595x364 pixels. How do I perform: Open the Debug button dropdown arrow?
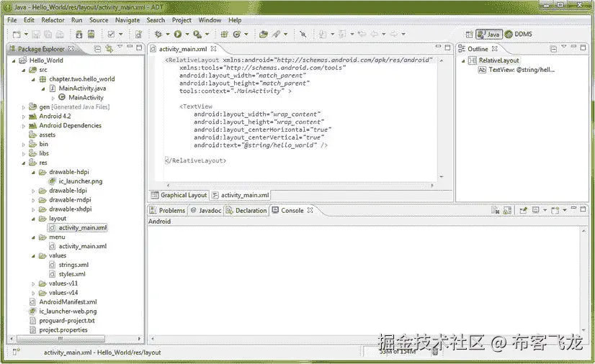click(168, 35)
